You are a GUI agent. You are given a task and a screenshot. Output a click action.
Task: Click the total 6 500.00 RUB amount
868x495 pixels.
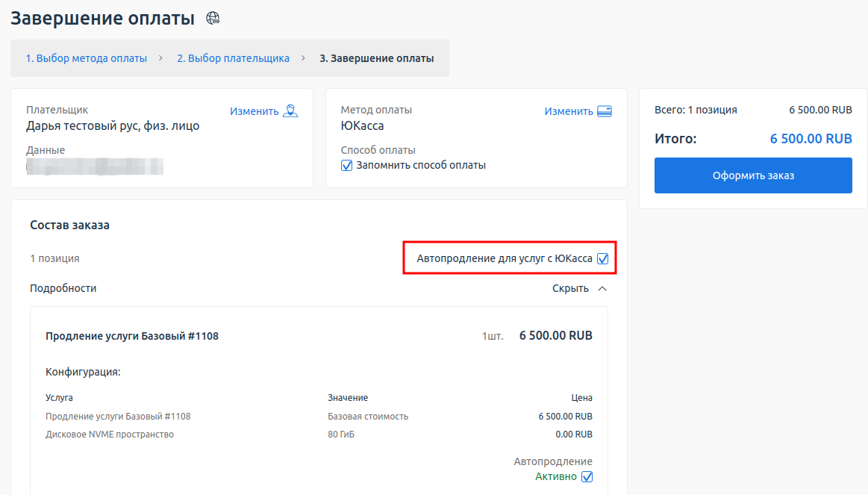(811, 138)
